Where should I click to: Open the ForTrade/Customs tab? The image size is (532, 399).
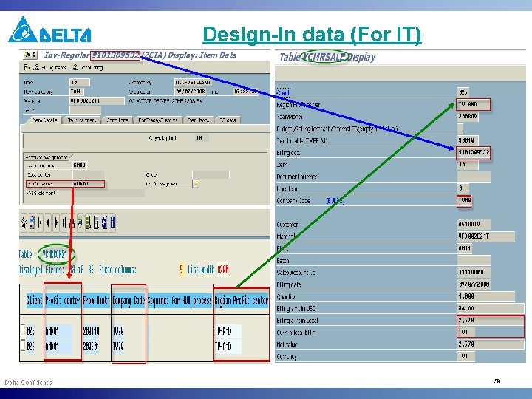click(x=158, y=120)
